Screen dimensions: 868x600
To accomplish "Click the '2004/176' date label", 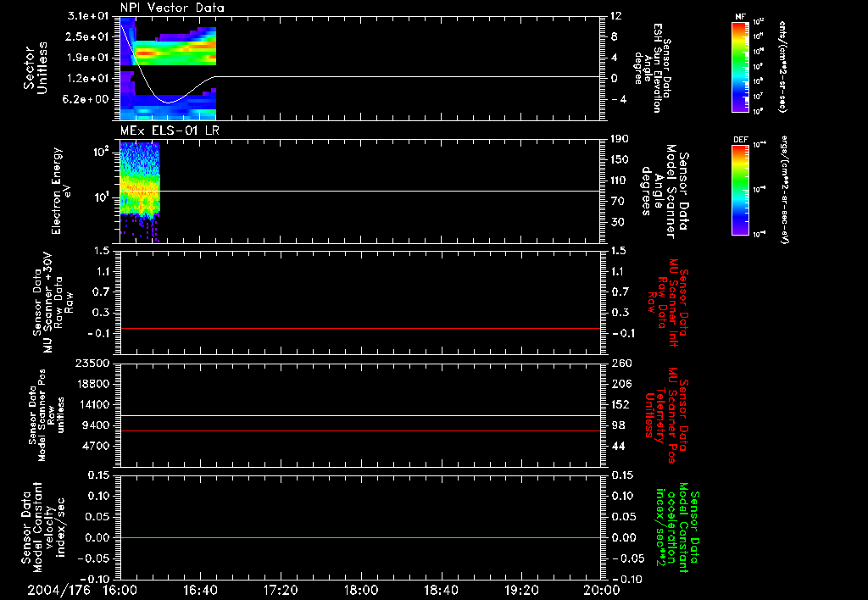I will (x=58, y=590).
